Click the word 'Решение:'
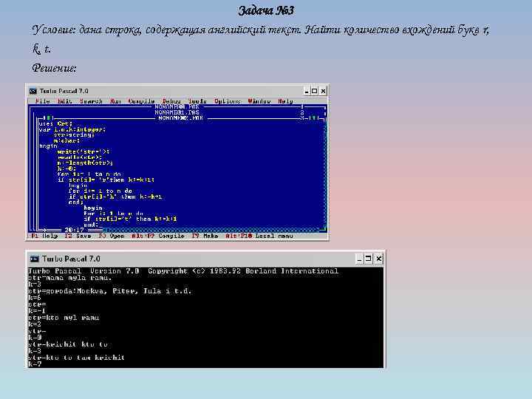 tap(54, 68)
